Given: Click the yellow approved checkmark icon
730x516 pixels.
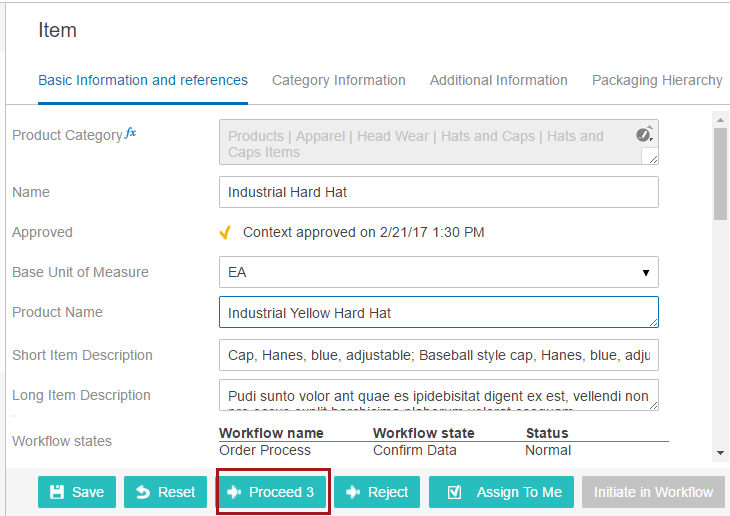Looking at the screenshot, I should [225, 232].
